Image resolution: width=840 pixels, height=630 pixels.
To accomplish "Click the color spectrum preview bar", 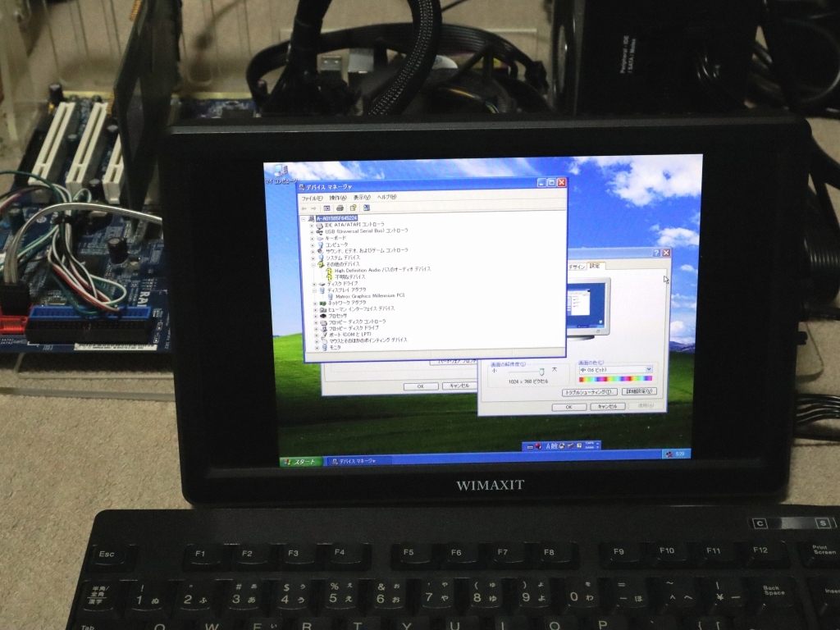I will [615, 379].
